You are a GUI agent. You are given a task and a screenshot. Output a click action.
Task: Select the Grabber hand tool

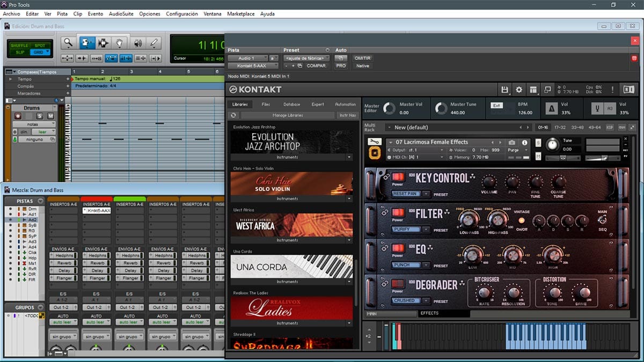(120, 43)
